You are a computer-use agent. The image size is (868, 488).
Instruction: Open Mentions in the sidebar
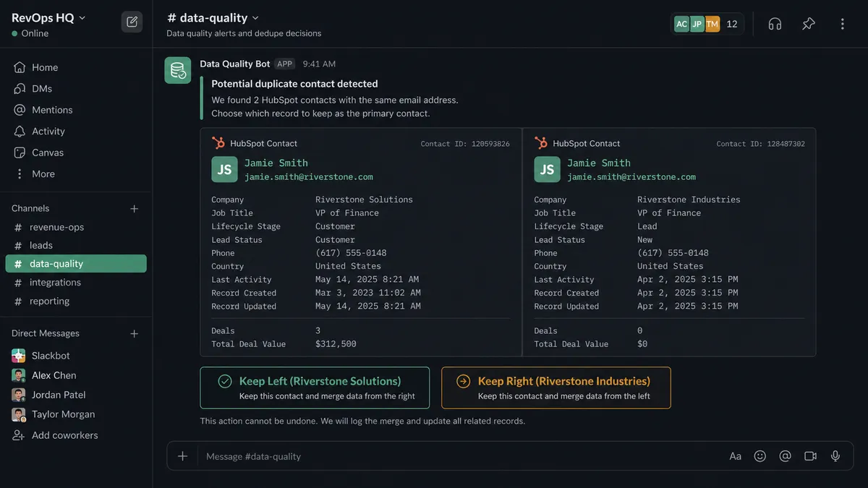tap(43, 110)
